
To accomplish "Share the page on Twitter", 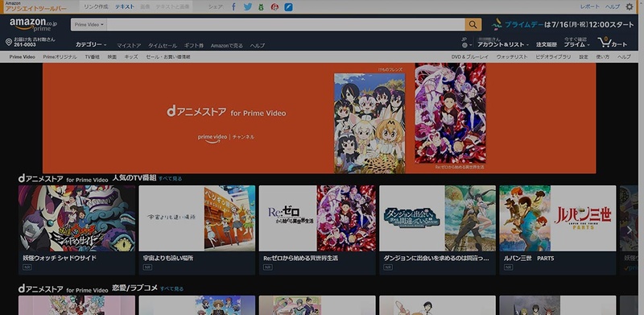I will click(x=248, y=6).
